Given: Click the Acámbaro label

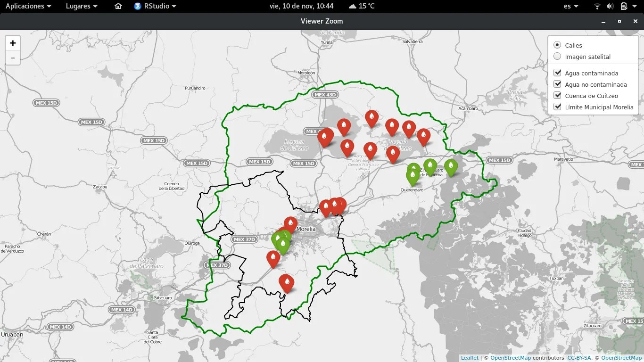Looking at the screenshot, I should (x=468, y=108).
